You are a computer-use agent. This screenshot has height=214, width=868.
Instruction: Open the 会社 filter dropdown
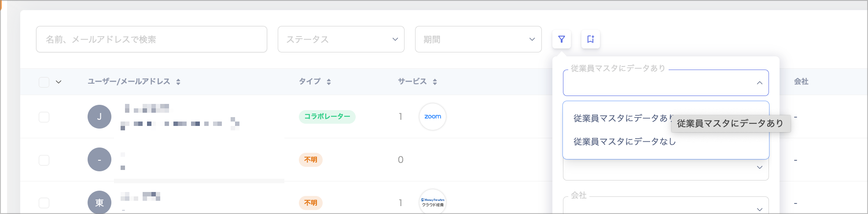click(x=666, y=205)
